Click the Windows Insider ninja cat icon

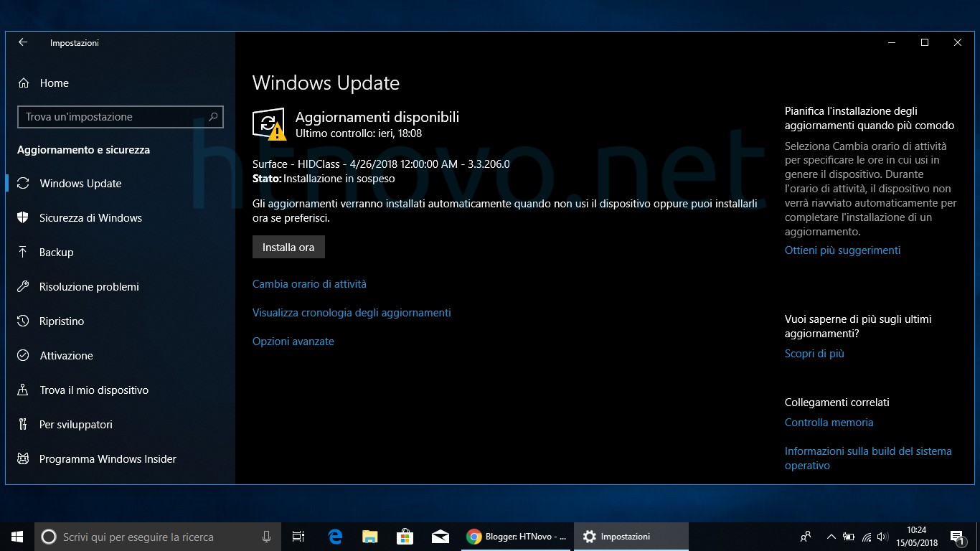(x=23, y=459)
